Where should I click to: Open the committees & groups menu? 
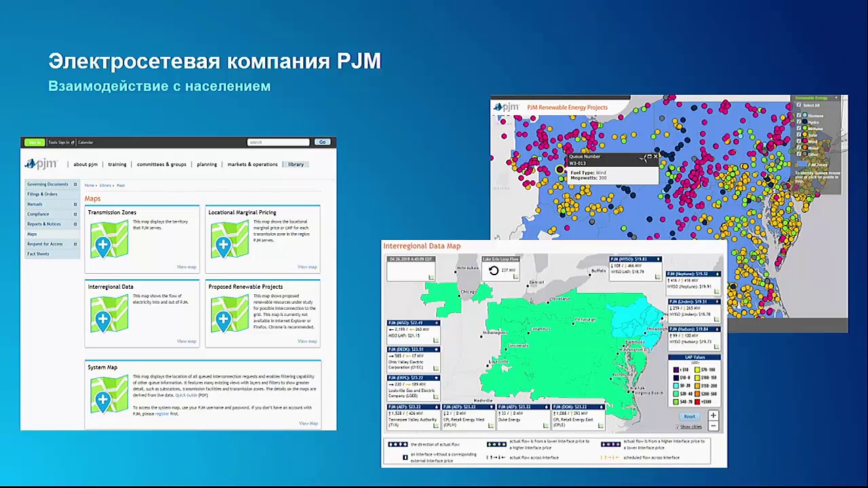coord(161,165)
